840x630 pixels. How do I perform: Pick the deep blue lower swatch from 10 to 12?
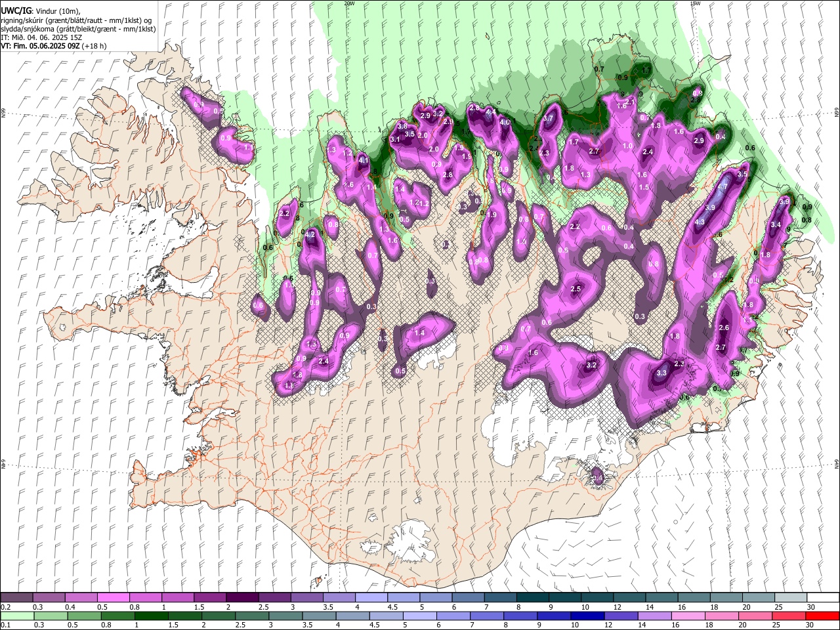point(587,616)
